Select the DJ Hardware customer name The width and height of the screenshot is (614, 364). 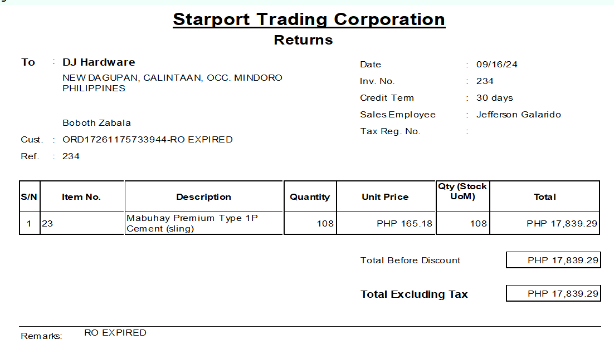pyautogui.click(x=99, y=62)
